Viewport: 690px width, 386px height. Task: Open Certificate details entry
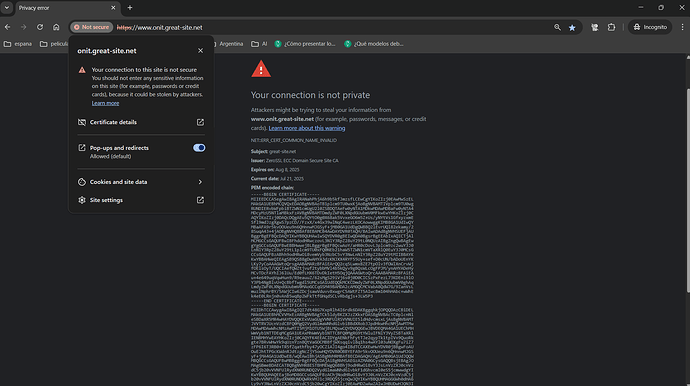click(141, 122)
